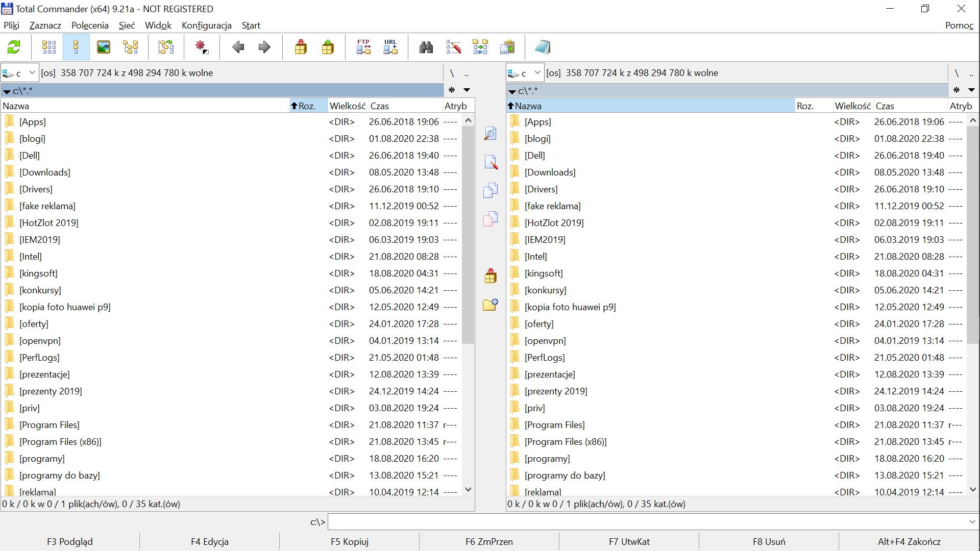Image resolution: width=980 pixels, height=551 pixels.
Task: Open the Konfiguracja menu
Action: [207, 26]
